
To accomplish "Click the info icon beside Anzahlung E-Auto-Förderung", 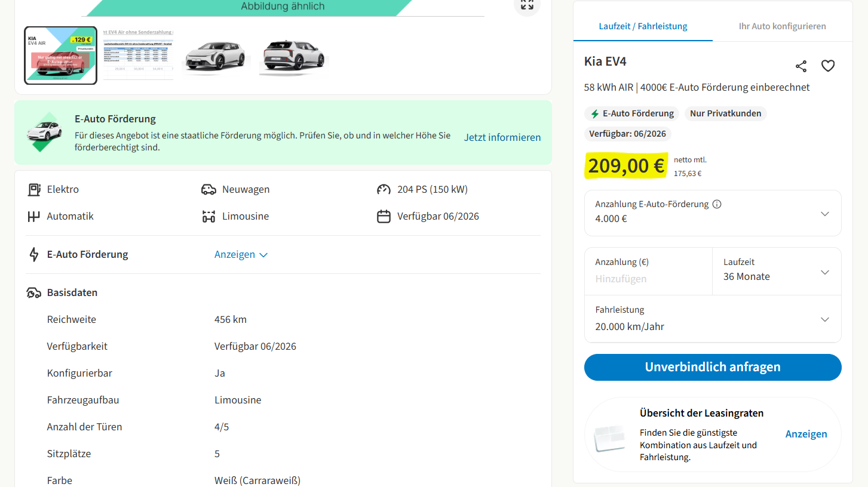I will tap(717, 204).
